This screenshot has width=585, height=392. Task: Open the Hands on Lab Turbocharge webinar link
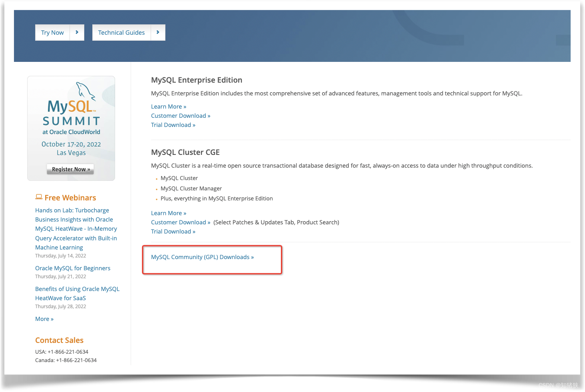pyautogui.click(x=76, y=229)
